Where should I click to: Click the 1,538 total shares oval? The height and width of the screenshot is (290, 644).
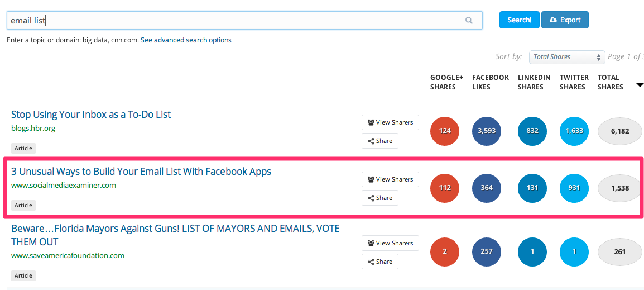[620, 188]
